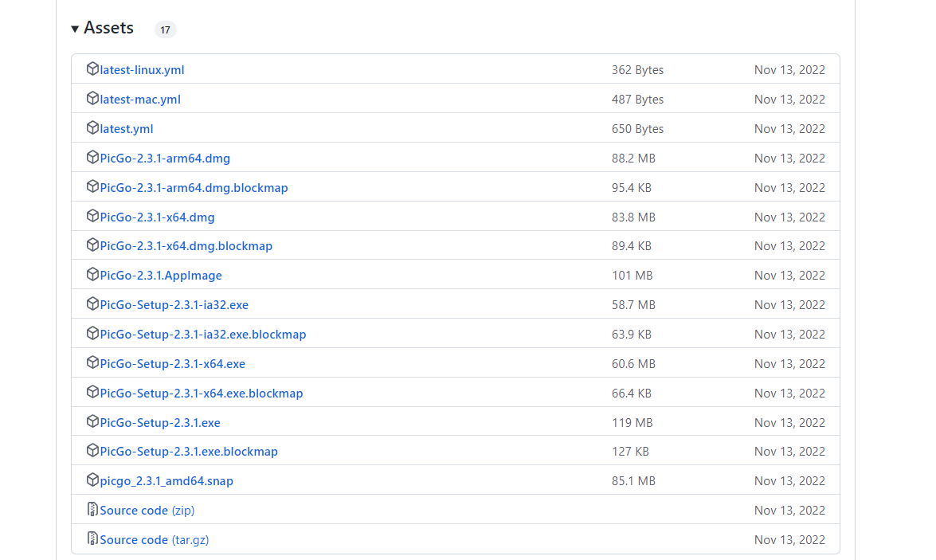The height and width of the screenshot is (560, 936).
Task: Click the package icon next to PicGo-2.3.1-arm64.dmg
Action: tap(92, 157)
